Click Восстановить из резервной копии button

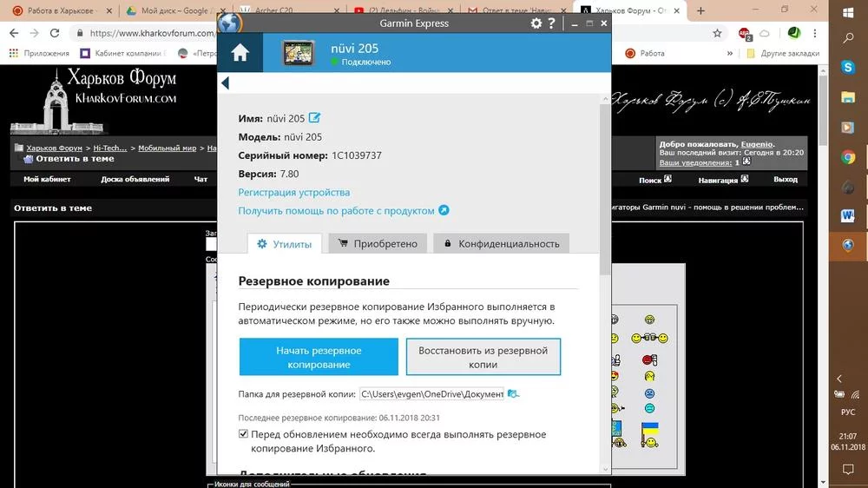[483, 357]
